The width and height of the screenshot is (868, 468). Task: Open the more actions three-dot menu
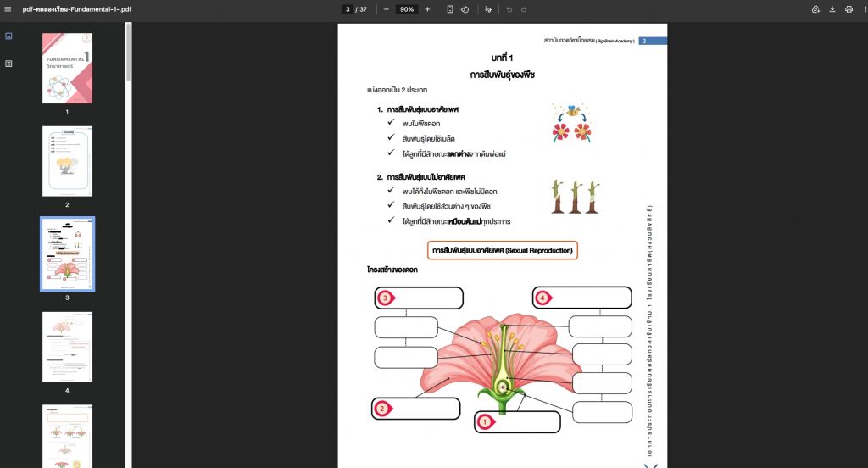[862, 9]
